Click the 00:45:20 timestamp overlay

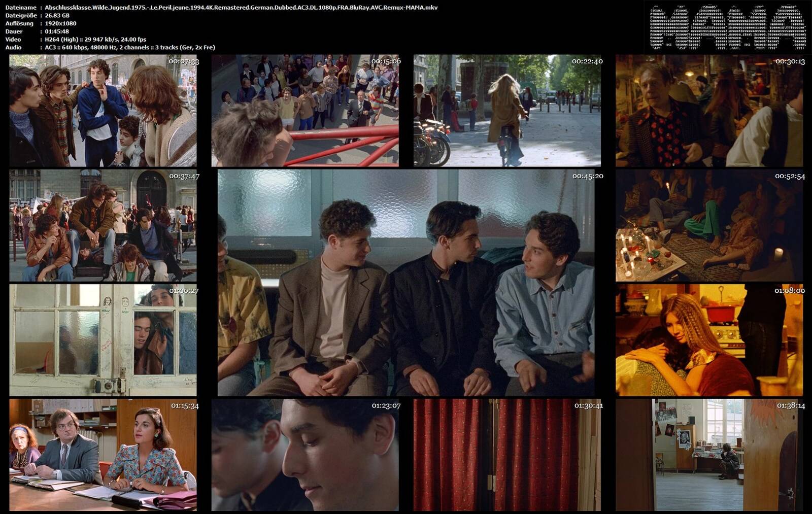point(588,176)
